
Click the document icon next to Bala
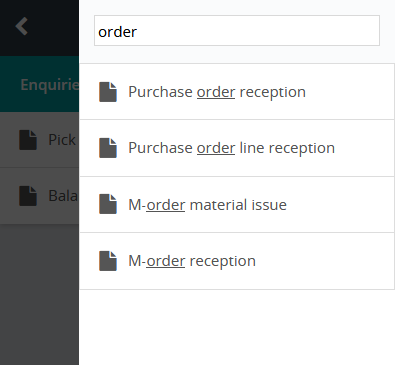pyautogui.click(x=28, y=196)
